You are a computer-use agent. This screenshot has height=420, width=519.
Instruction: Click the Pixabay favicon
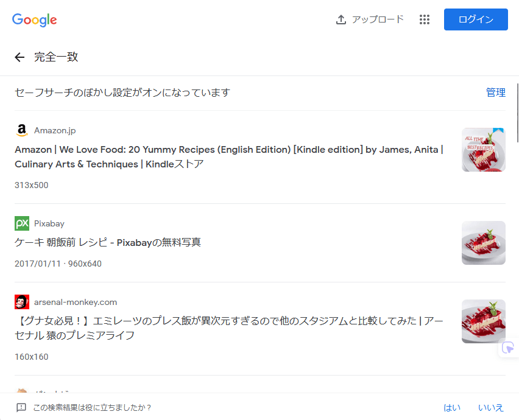[x=22, y=223]
